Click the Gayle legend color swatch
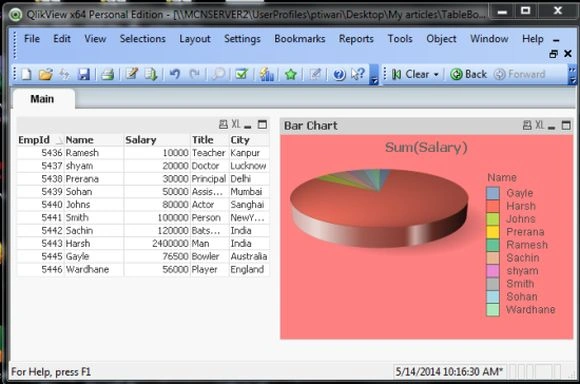 pyautogui.click(x=493, y=193)
